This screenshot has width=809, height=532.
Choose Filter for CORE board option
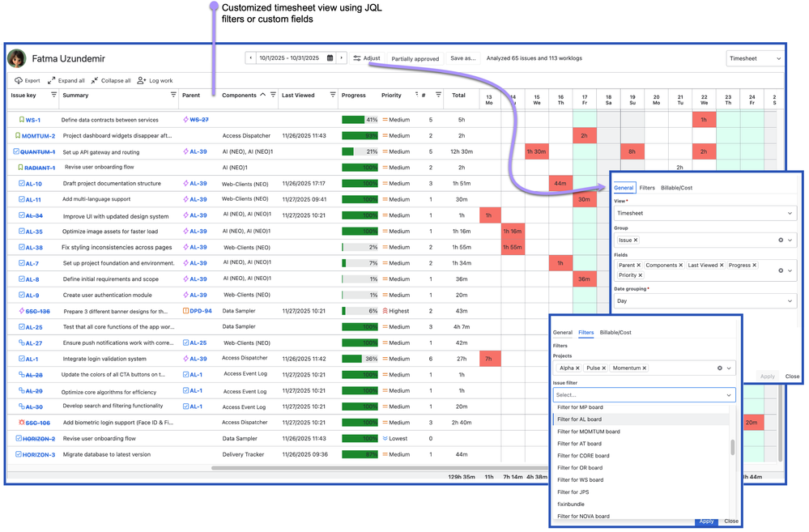tap(641, 456)
